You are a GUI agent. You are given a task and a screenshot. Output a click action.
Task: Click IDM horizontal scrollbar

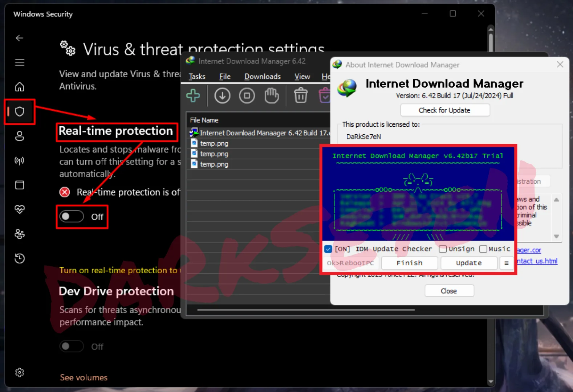coord(306,310)
